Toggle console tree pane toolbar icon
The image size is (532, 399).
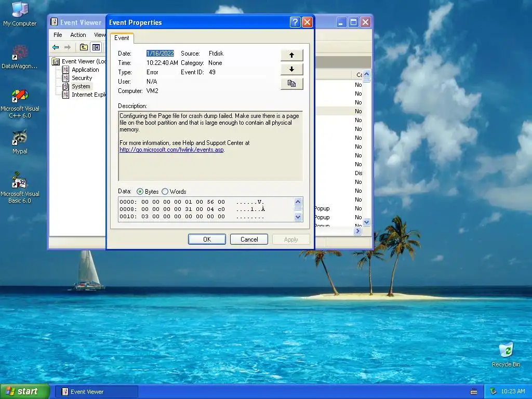96,47
